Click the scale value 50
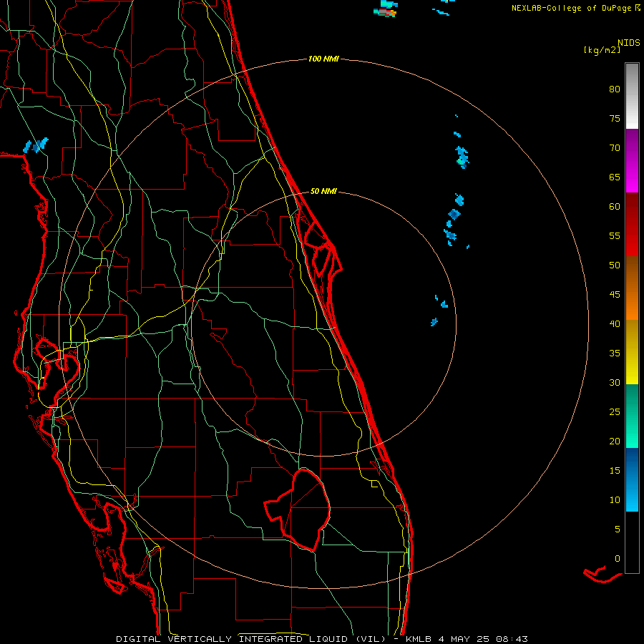The image size is (644, 644). pos(615,265)
